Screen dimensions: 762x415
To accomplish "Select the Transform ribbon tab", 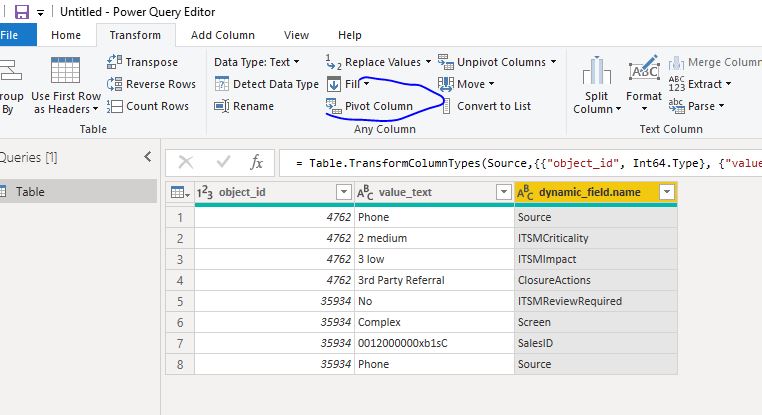I will tap(135, 35).
